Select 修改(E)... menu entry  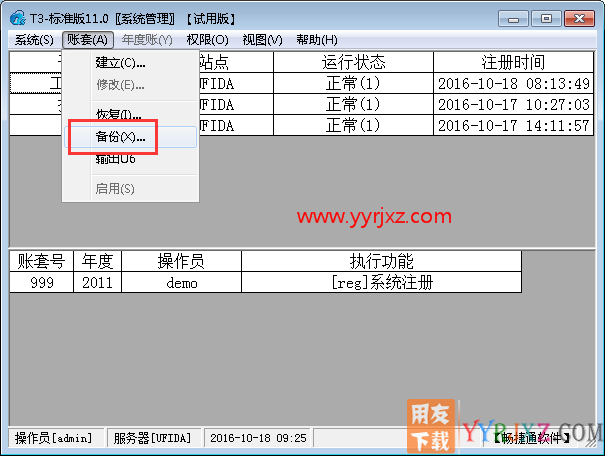point(130,84)
